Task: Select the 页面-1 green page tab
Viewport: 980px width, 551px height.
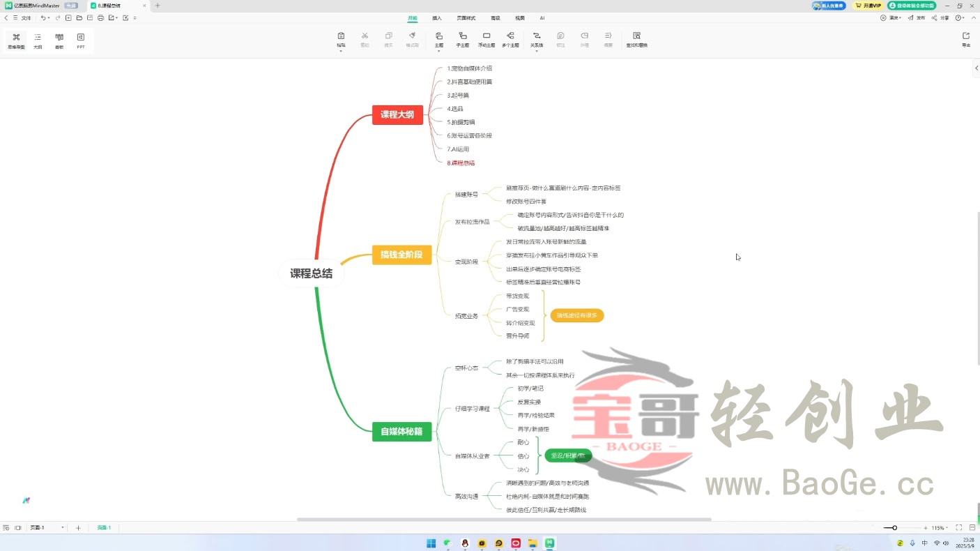Action: pyautogui.click(x=104, y=528)
